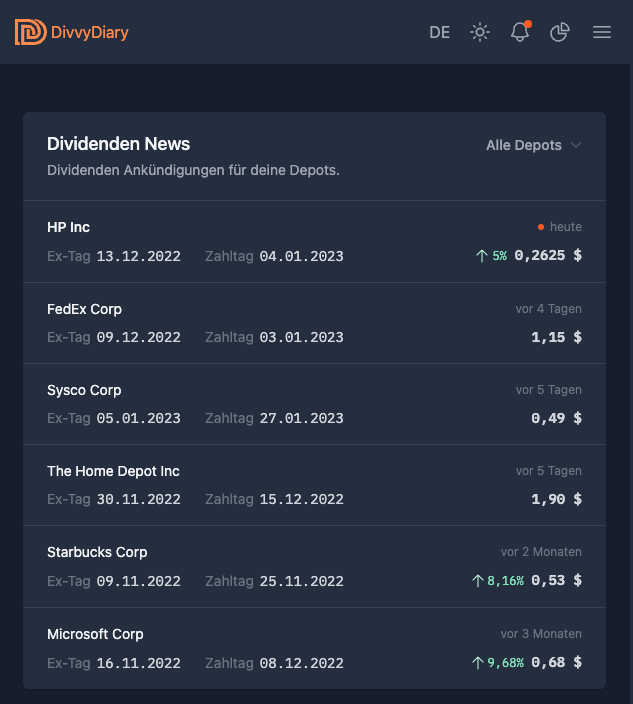Open Microsoft Corp dividend entry
The width and height of the screenshot is (633, 704).
tap(95, 634)
